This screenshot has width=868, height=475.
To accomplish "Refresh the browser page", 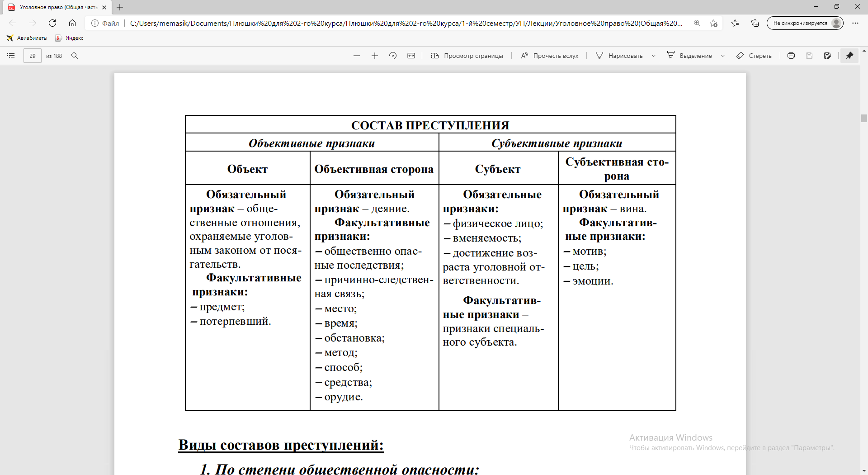I will [52, 23].
